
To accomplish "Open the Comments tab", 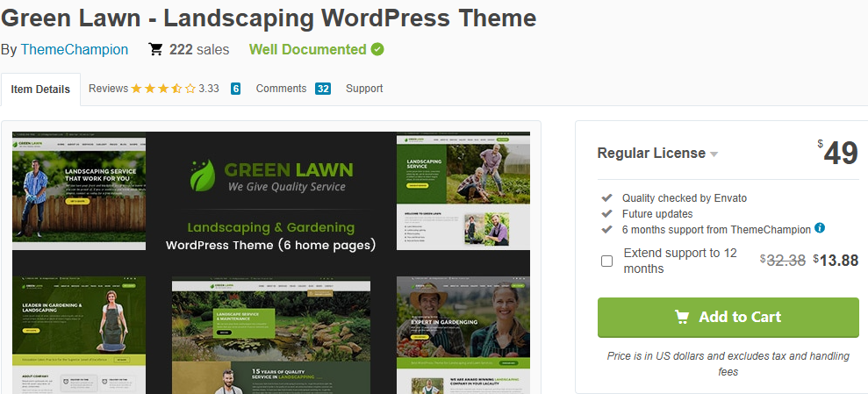I will (281, 89).
